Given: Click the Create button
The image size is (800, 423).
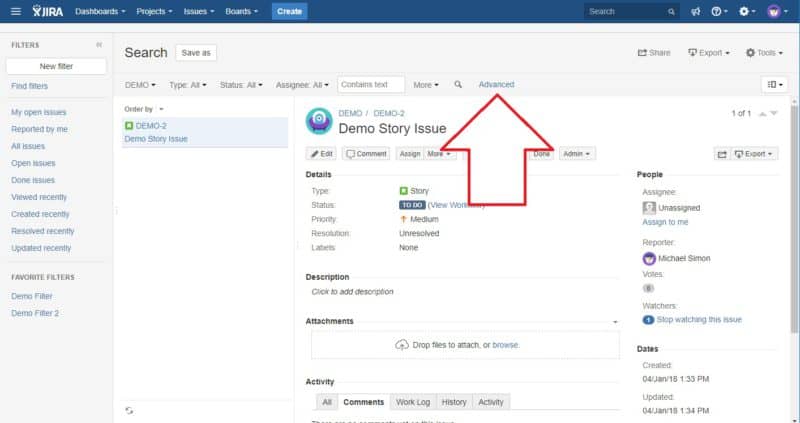Looking at the screenshot, I should (x=289, y=11).
